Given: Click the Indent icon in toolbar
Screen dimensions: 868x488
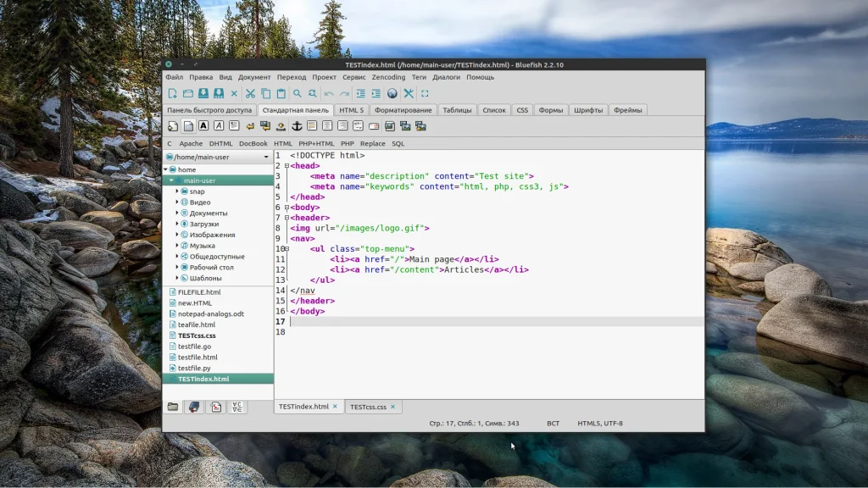Looking at the screenshot, I should (x=376, y=93).
